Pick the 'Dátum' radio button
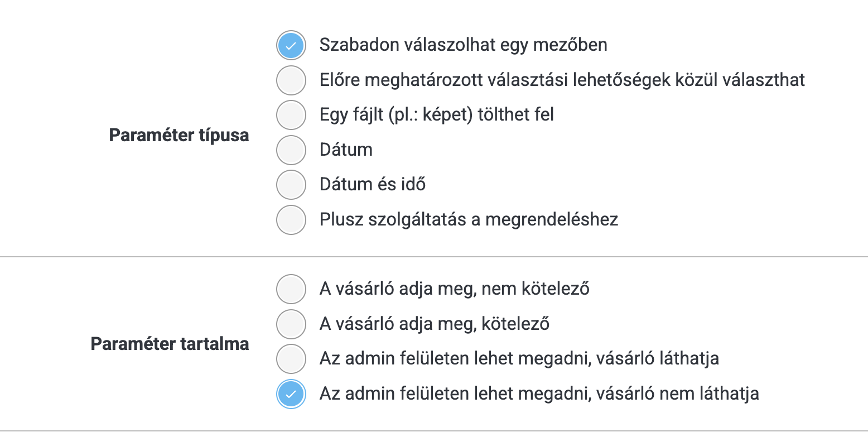 coord(291,150)
